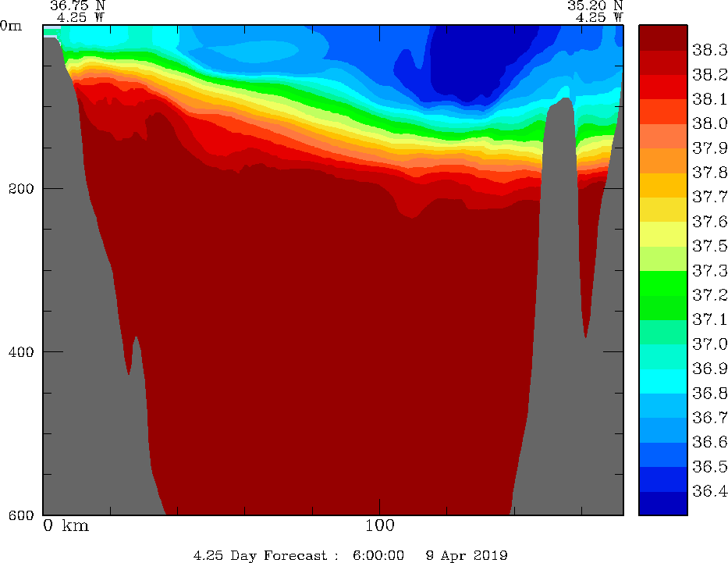728x563 pixels.
Task: Click the yellow 37.5 colorbar swatch
Action: pos(663,234)
